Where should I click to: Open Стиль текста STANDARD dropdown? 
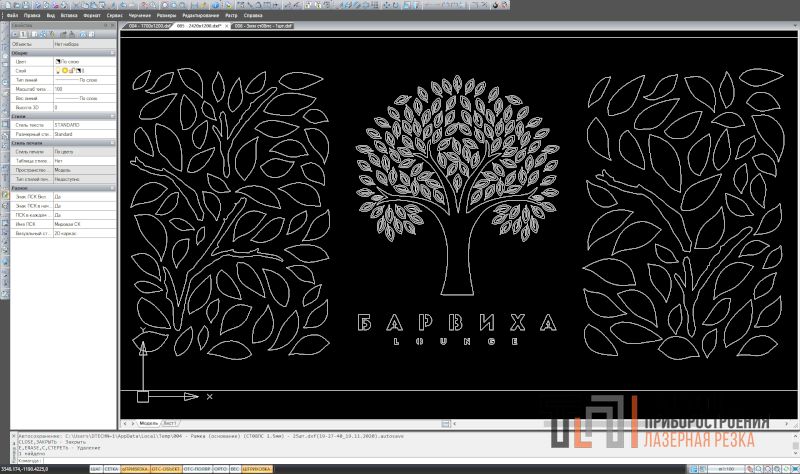point(85,125)
